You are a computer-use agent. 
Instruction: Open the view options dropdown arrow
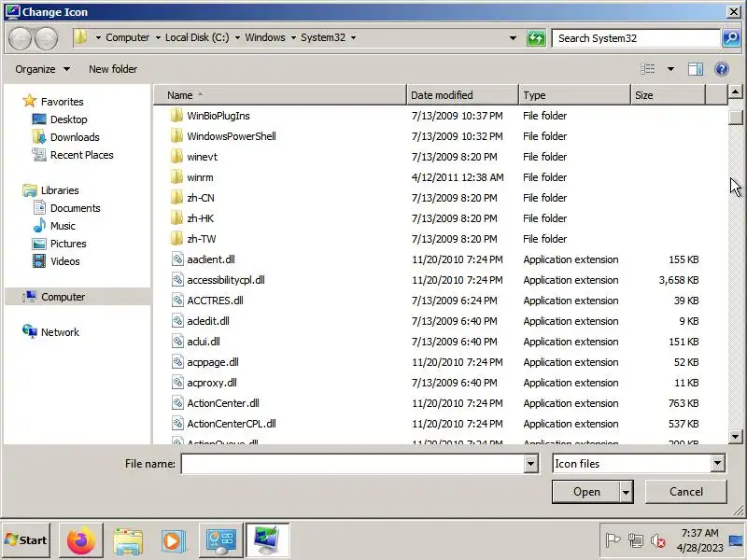pyautogui.click(x=670, y=69)
